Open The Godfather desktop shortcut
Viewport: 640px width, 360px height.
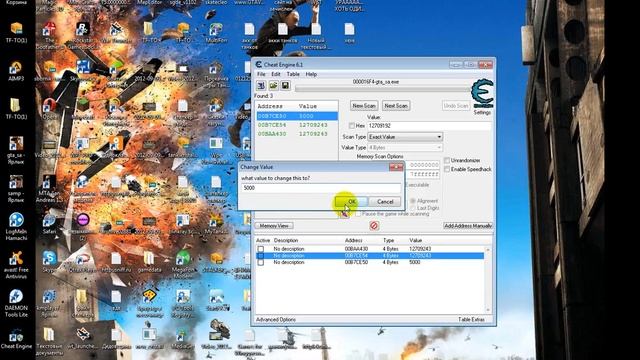click(x=49, y=35)
